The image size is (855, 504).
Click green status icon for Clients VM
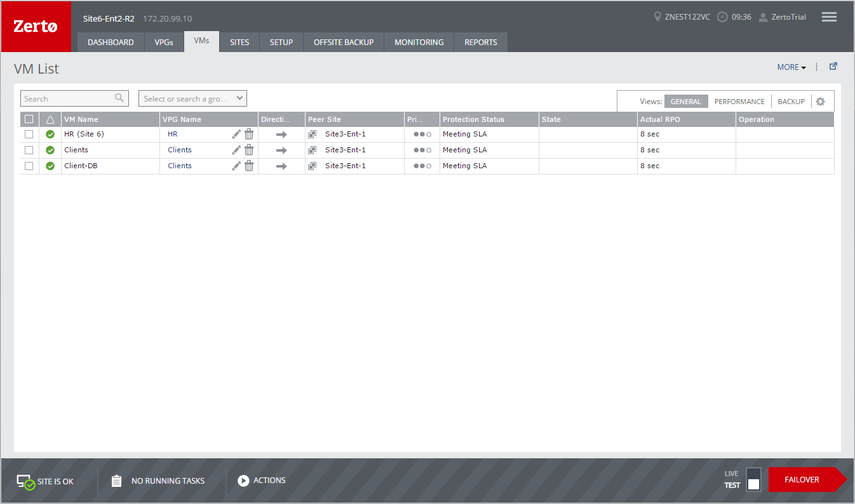[50, 150]
